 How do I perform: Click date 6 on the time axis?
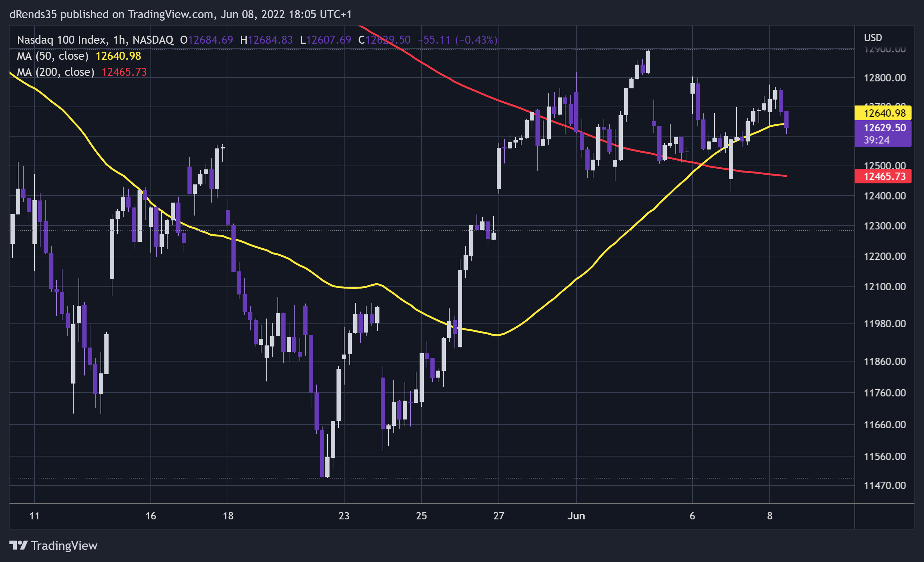point(692,516)
